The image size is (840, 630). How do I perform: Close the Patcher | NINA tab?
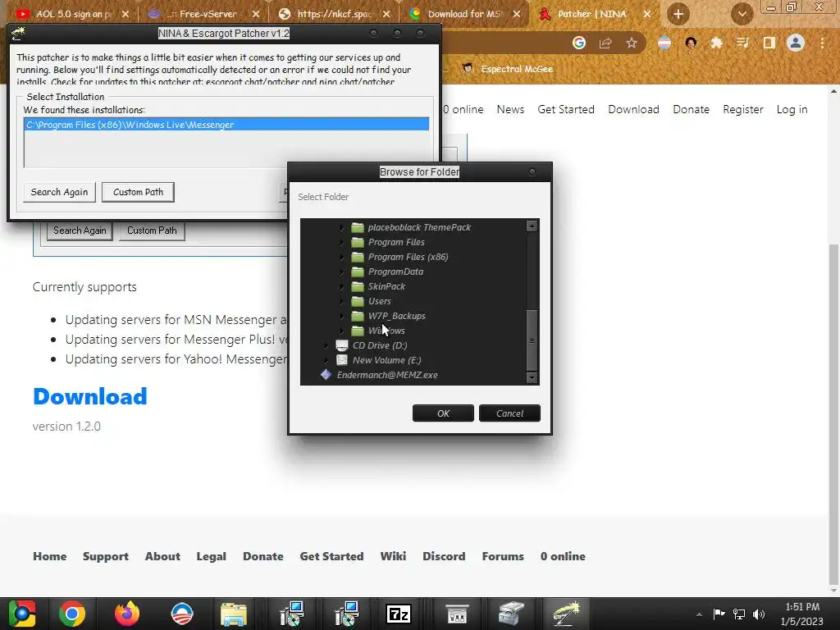click(647, 14)
